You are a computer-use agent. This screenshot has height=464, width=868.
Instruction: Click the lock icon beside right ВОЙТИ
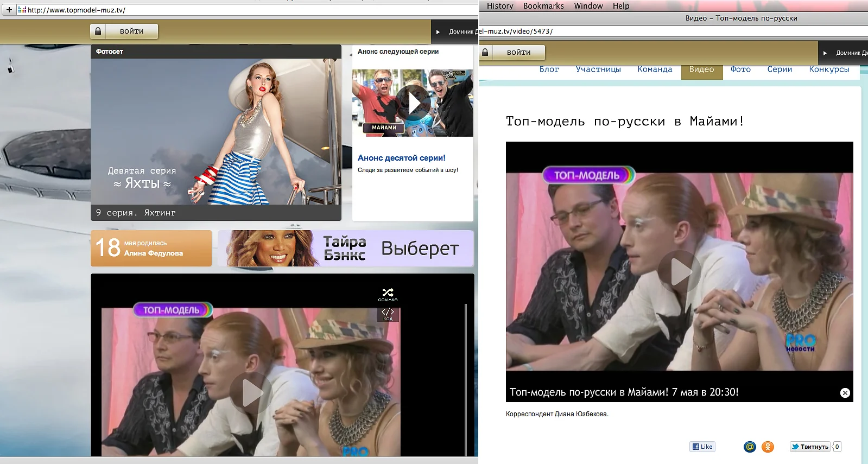tap(485, 53)
